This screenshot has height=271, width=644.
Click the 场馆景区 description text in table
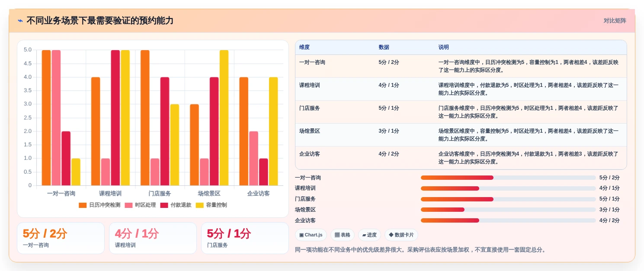point(529,135)
